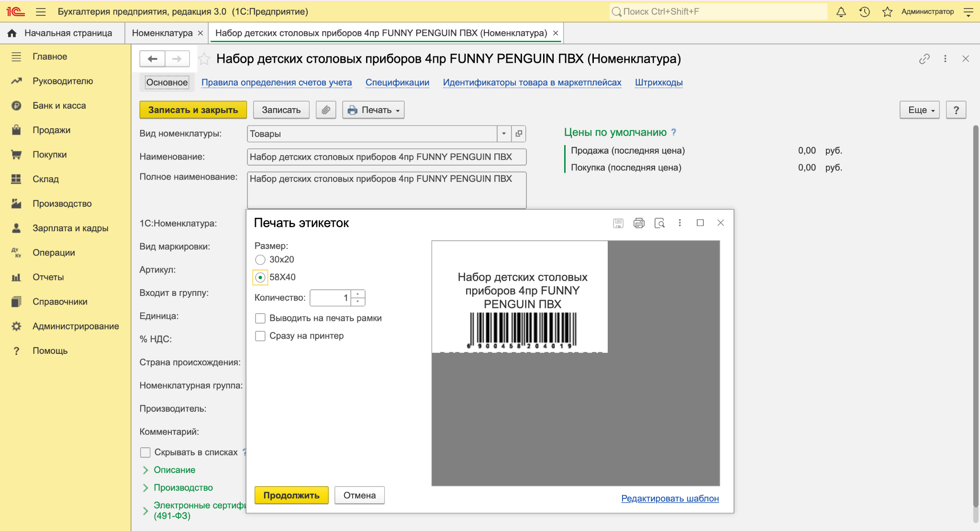This screenshot has height=531, width=980.
Task: Open service settings lines icon top right
Action: 968,11
